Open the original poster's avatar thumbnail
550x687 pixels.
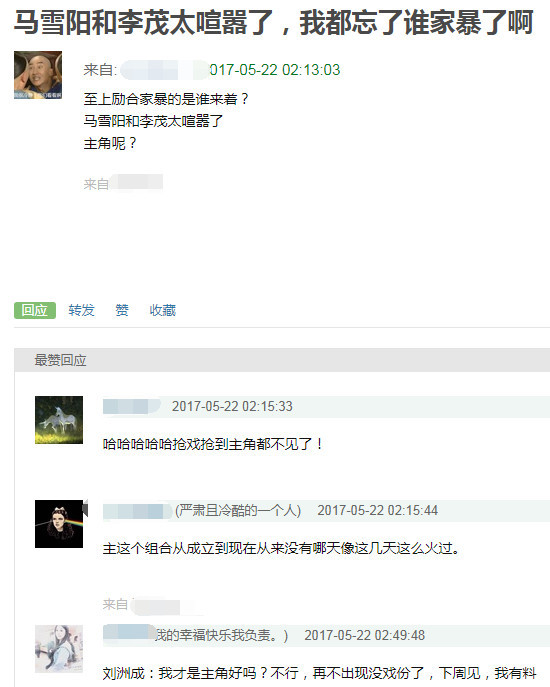[38, 75]
